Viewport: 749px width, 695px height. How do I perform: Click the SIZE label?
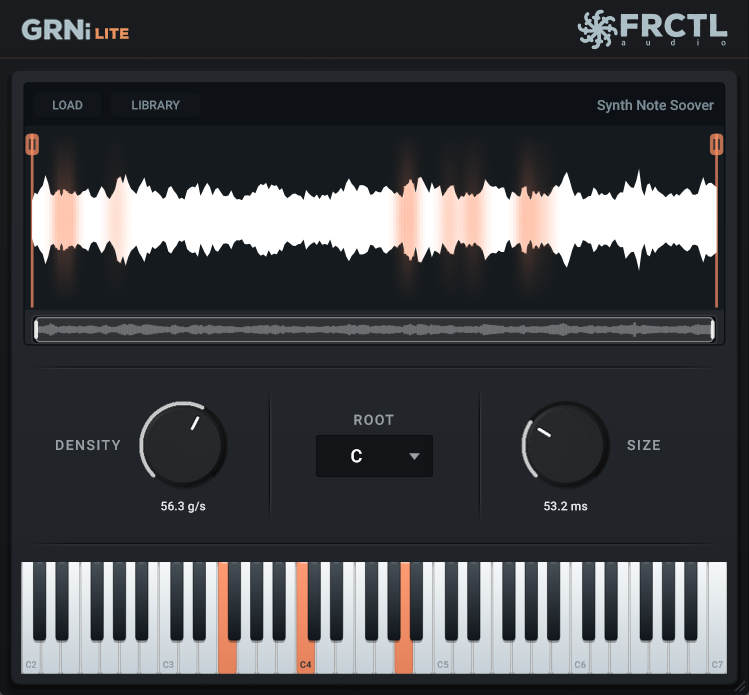[x=643, y=445]
